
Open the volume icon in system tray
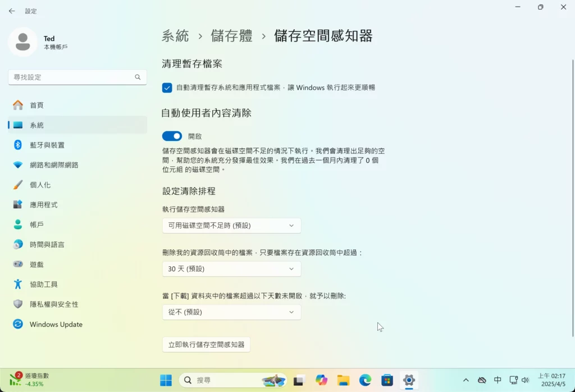point(526,380)
